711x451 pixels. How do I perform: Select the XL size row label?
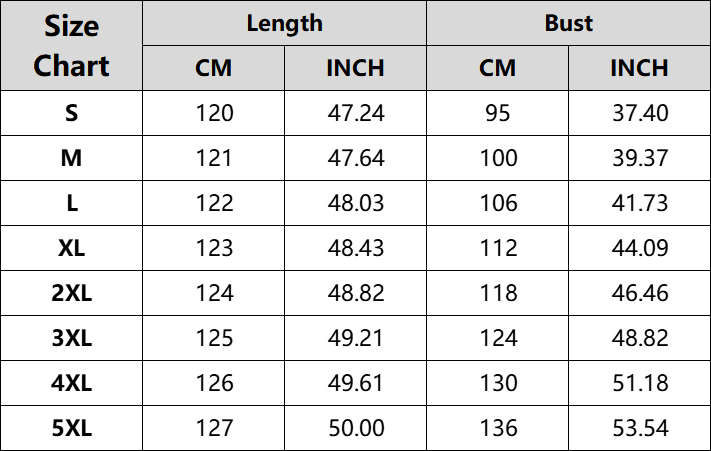72,248
